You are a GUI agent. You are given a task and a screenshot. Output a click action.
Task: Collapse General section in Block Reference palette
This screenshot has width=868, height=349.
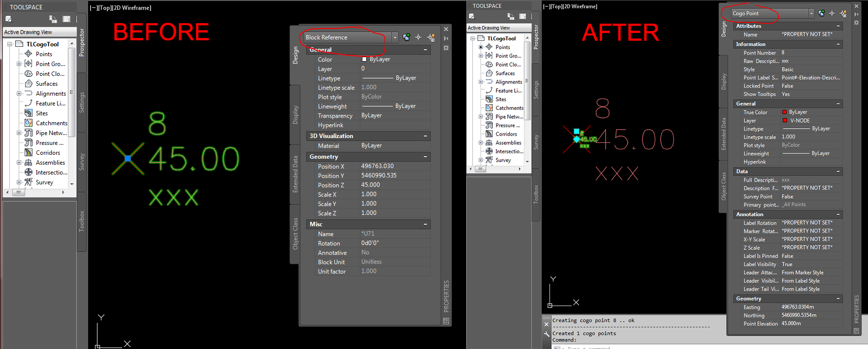[x=425, y=50]
